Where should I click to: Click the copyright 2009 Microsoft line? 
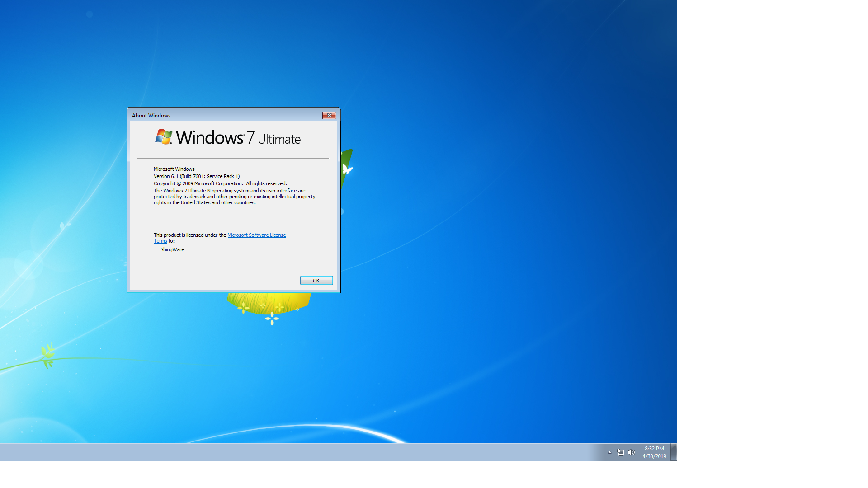pos(220,183)
